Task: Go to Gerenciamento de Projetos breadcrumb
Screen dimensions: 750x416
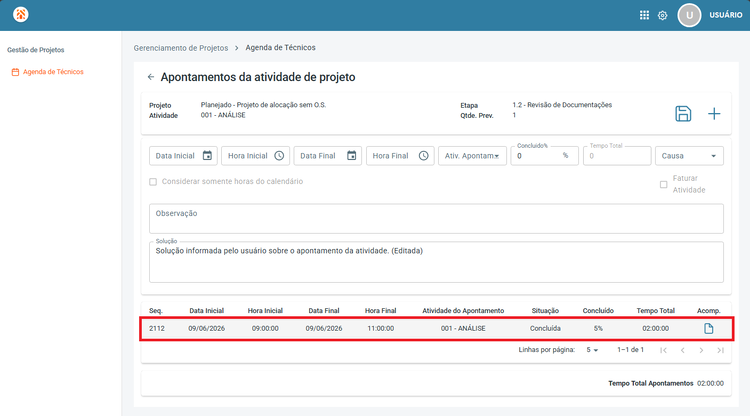Action: pos(181,48)
